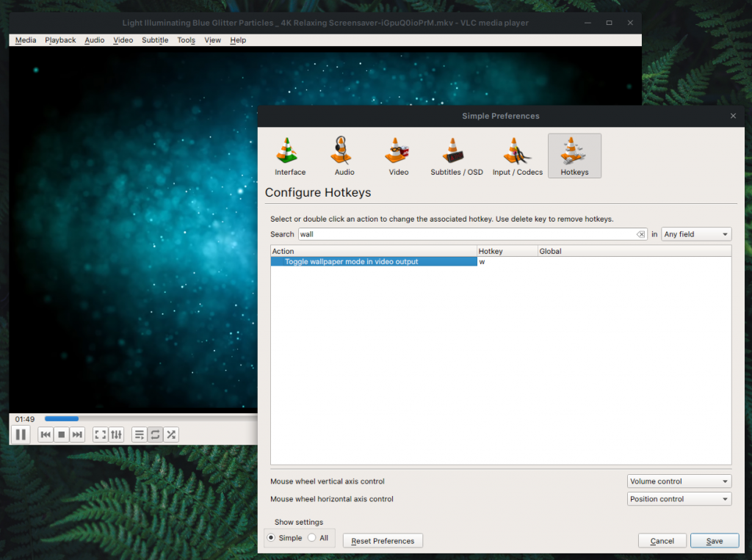Open the Media menu
The height and width of the screenshot is (560, 752).
26,40
